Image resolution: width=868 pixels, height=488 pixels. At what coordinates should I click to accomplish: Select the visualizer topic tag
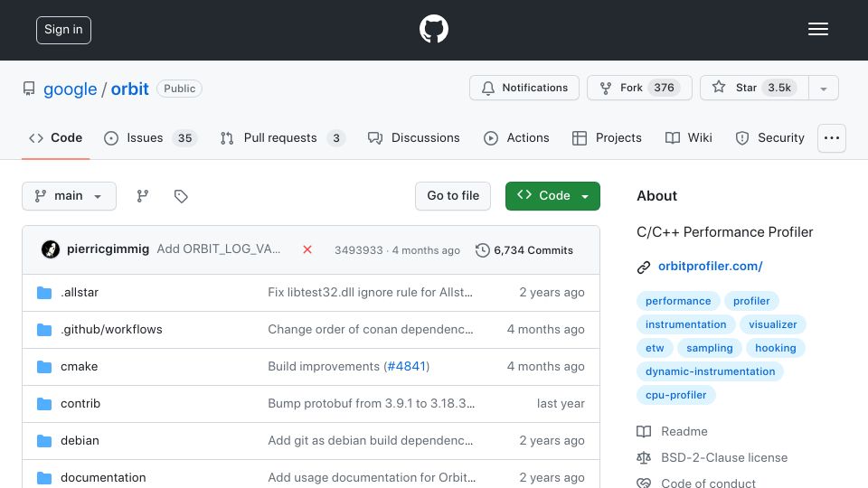(773, 324)
